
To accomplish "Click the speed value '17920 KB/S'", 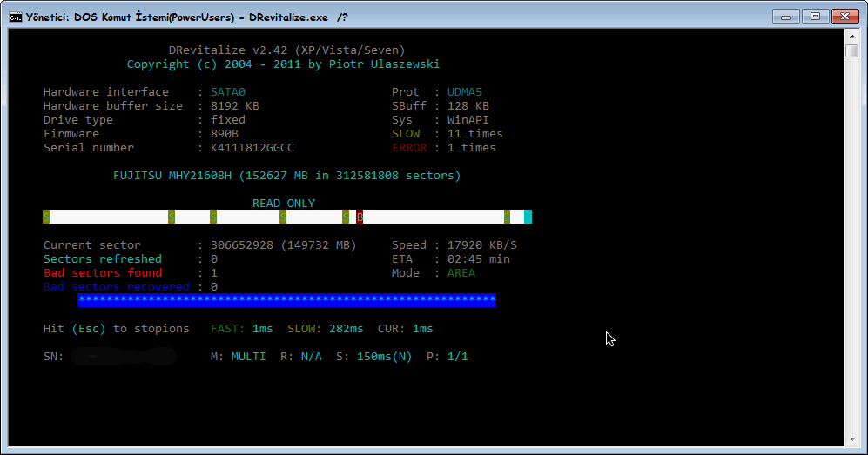I will (x=482, y=245).
